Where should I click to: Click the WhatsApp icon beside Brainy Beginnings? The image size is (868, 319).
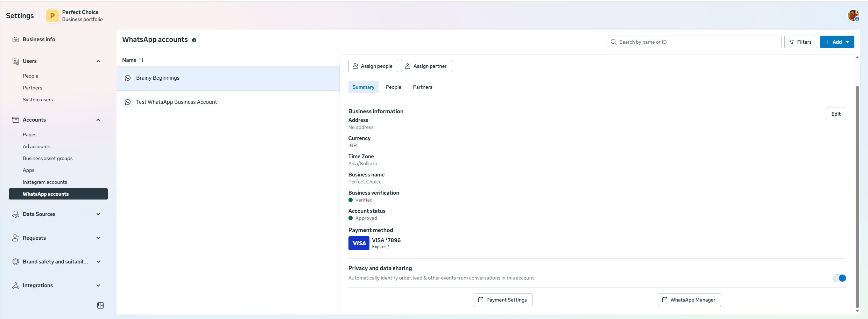click(x=128, y=78)
